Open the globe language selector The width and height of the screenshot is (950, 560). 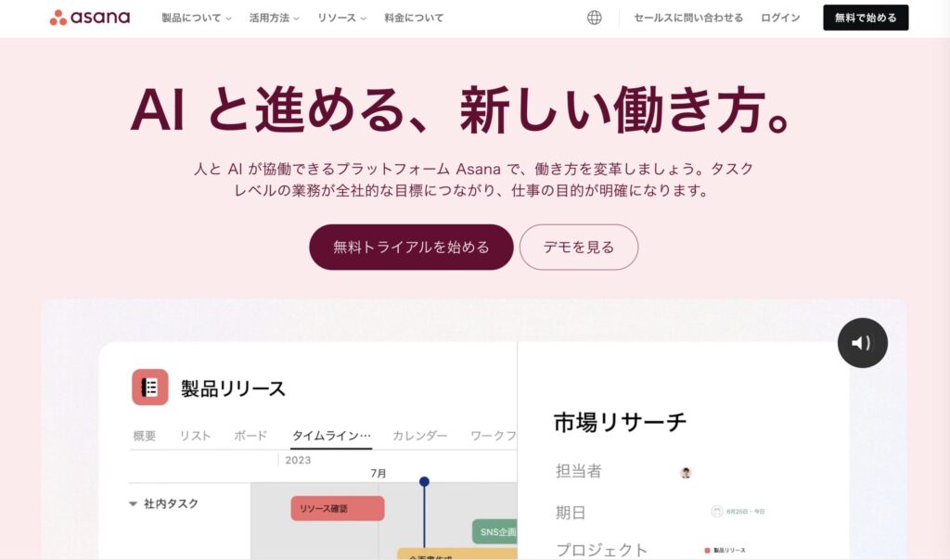pyautogui.click(x=595, y=18)
